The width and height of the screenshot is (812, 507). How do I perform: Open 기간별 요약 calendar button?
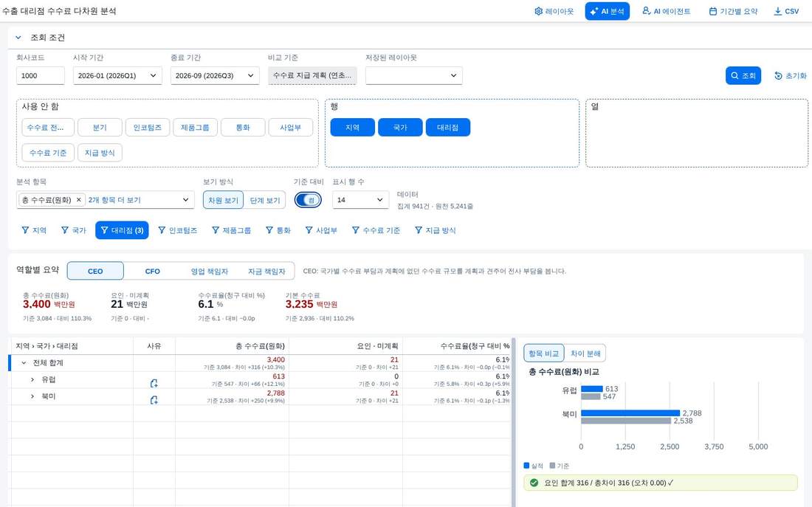pyautogui.click(x=733, y=11)
